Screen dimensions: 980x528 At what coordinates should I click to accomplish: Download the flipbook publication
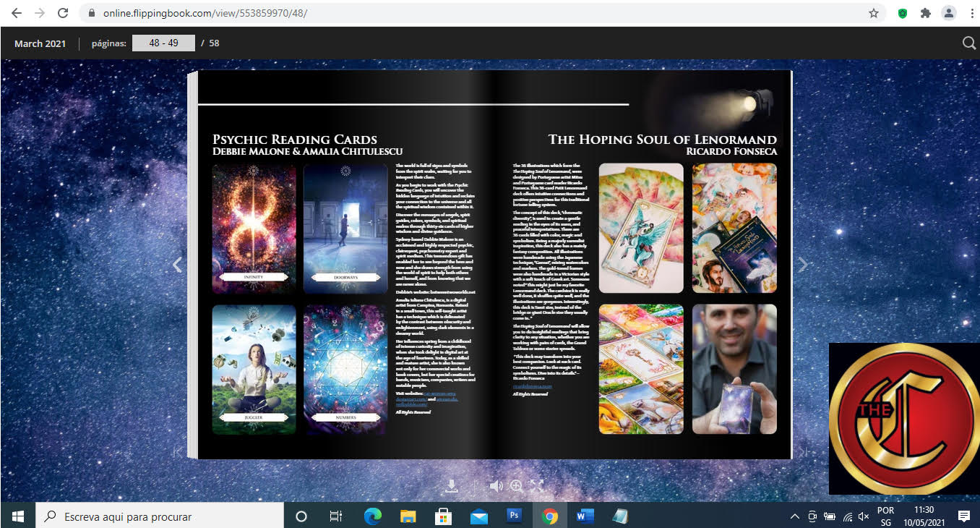pyautogui.click(x=452, y=486)
